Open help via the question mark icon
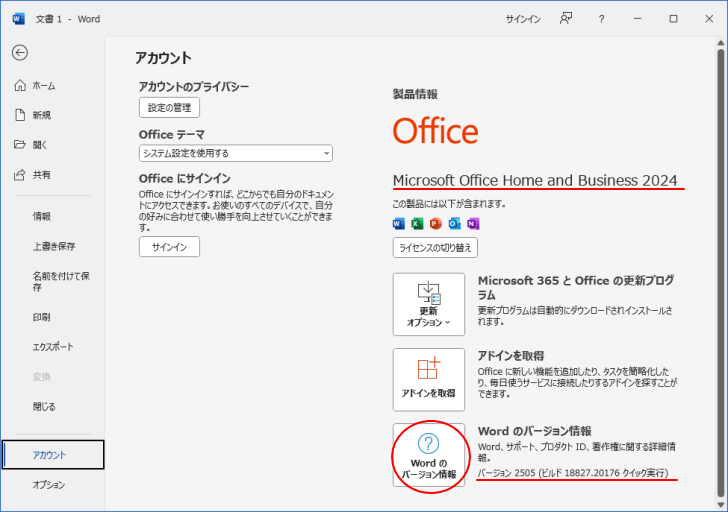The image size is (728, 512). [601, 19]
